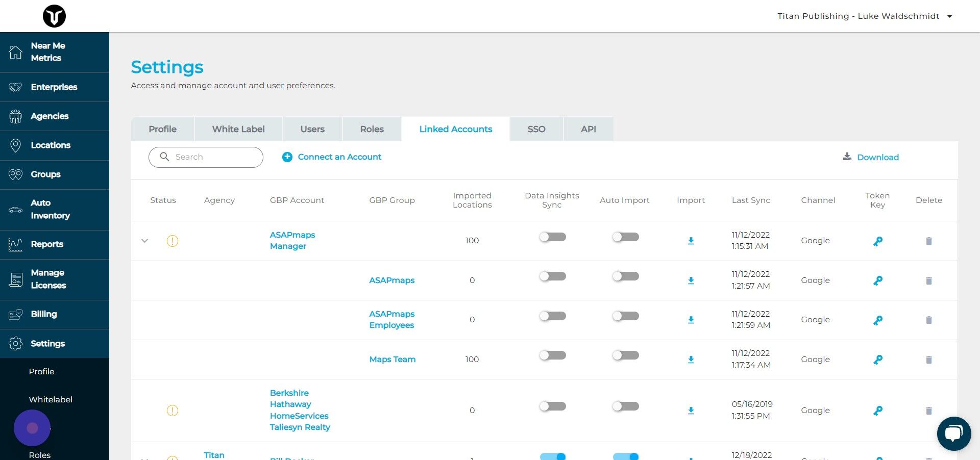980x460 pixels.
Task: Expand the ASAPmaps Manager account row
Action: coord(145,241)
